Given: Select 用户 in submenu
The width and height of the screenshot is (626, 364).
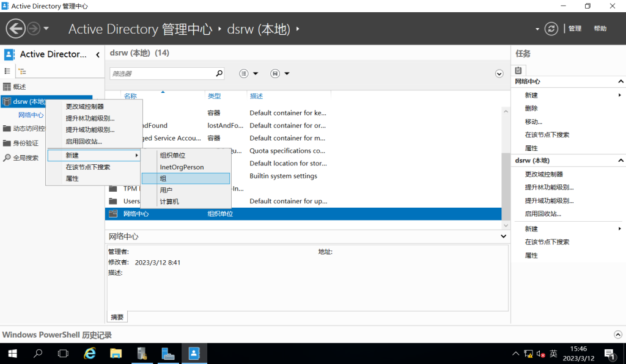Looking at the screenshot, I should [166, 190].
